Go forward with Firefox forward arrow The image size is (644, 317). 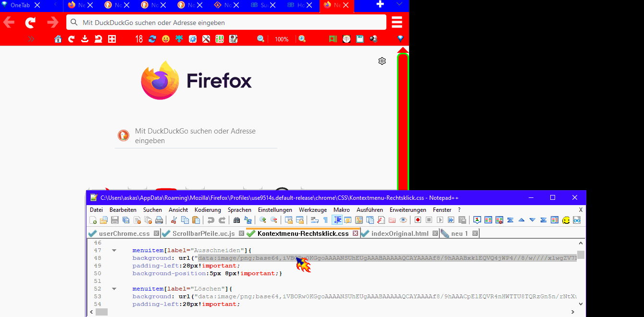click(x=53, y=22)
